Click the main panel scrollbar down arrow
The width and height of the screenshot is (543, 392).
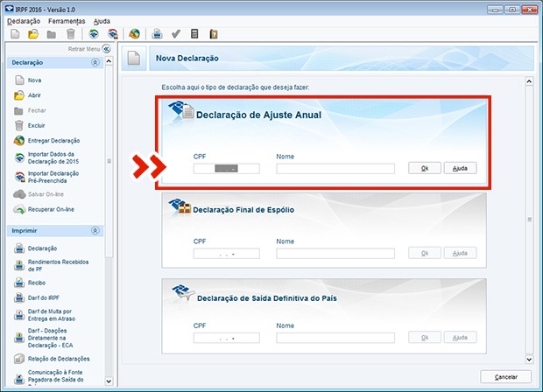point(529,359)
